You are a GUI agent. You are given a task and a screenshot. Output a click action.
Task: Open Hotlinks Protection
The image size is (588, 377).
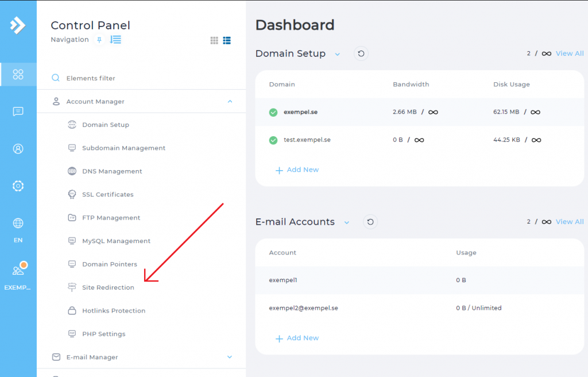point(114,311)
